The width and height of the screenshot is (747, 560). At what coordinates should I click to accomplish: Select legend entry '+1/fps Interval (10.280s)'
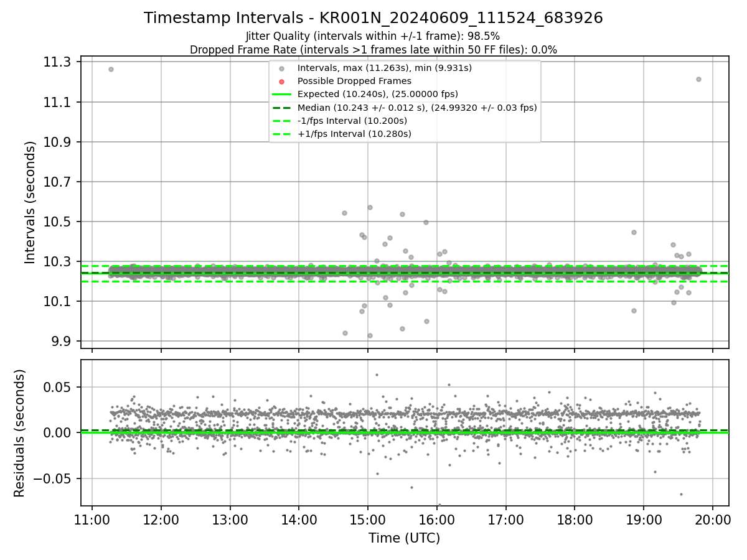coord(354,134)
